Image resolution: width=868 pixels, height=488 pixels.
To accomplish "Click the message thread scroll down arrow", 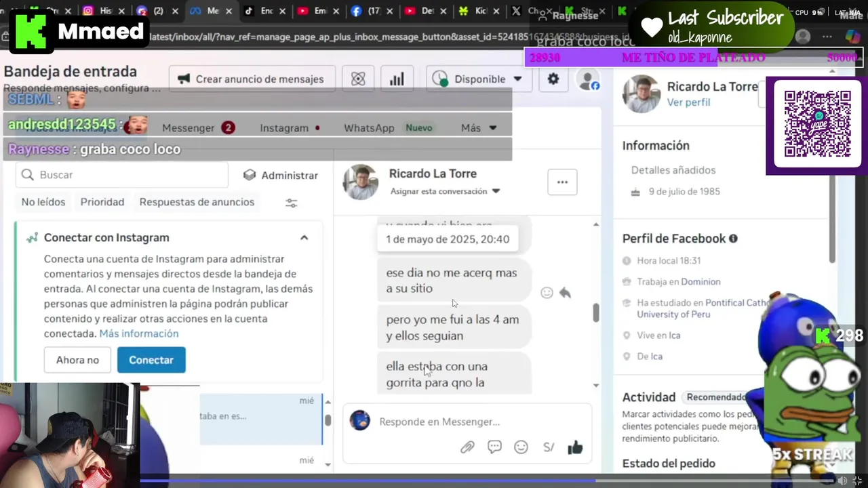I will (x=596, y=385).
